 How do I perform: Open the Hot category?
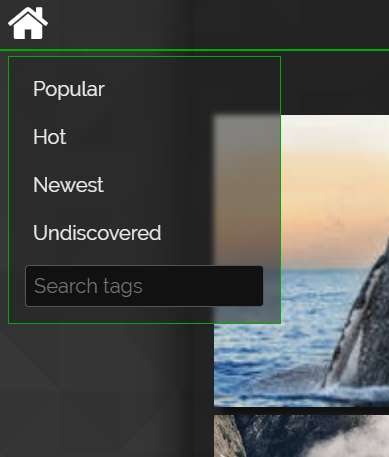coord(50,137)
